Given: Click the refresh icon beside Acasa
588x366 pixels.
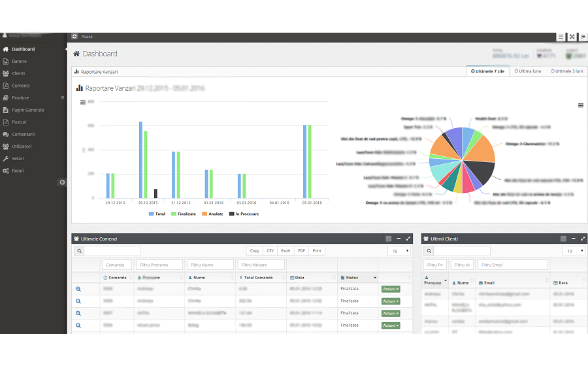Looking at the screenshot, I should tap(75, 37).
